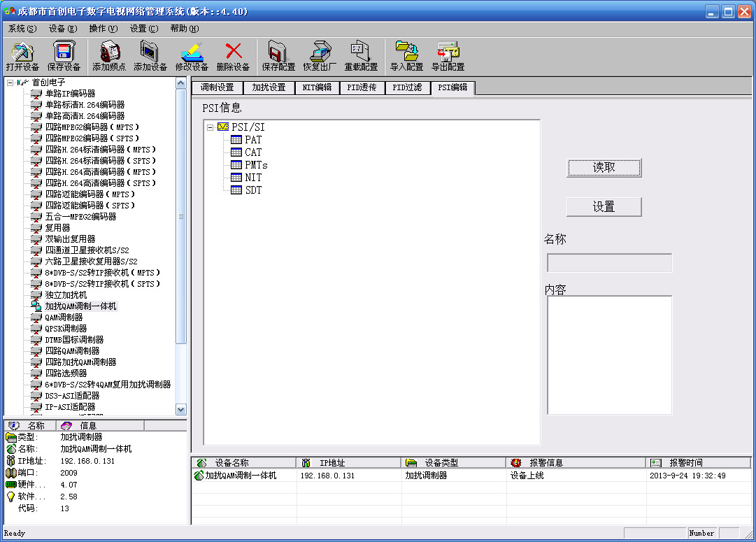Open the 帮助(H) menu
The height and width of the screenshot is (542, 756).
click(184, 29)
